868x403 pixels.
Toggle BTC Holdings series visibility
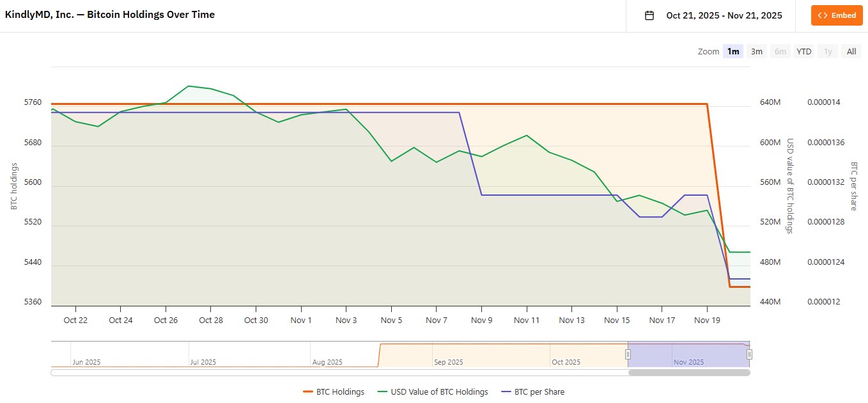tap(340, 392)
